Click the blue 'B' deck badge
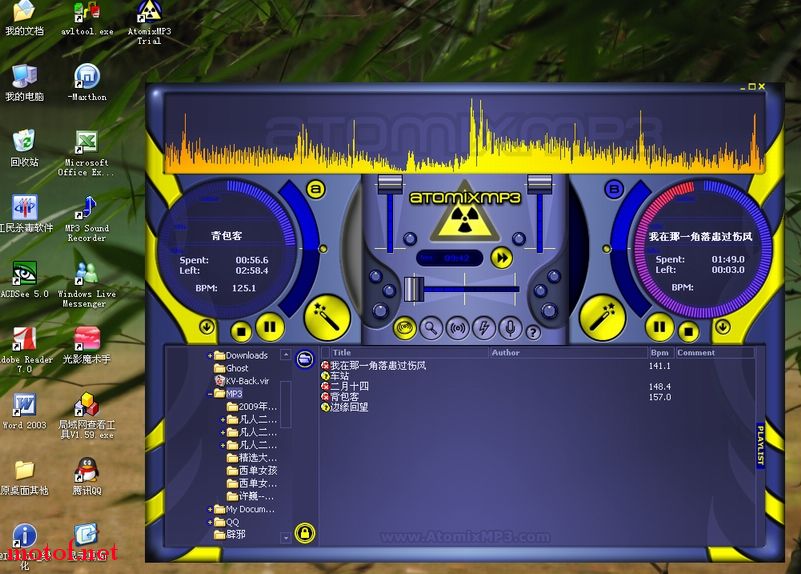801x574 pixels. (x=614, y=189)
